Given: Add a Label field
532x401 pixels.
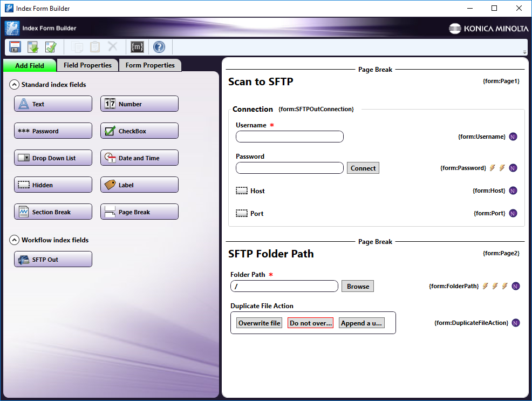Looking at the screenshot, I should click(139, 185).
